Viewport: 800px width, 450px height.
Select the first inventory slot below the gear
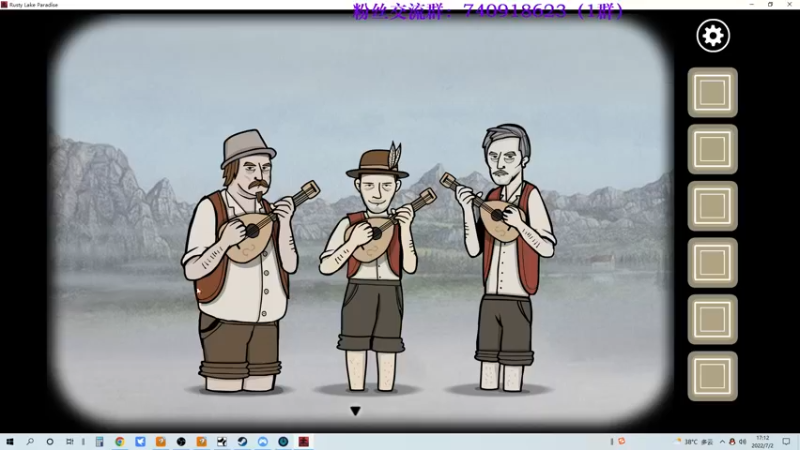point(712,92)
